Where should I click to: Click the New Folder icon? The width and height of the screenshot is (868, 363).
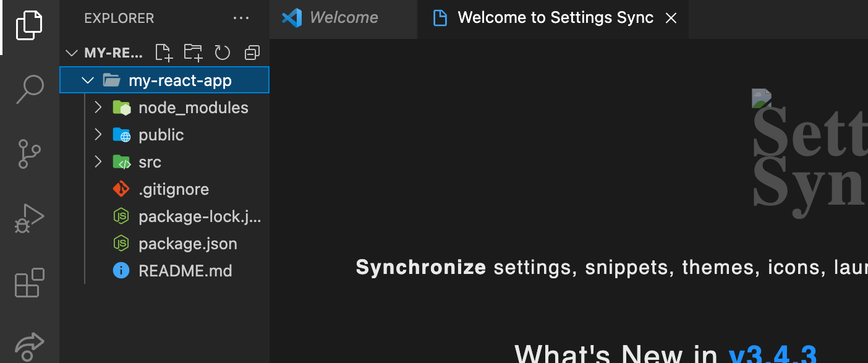(193, 53)
